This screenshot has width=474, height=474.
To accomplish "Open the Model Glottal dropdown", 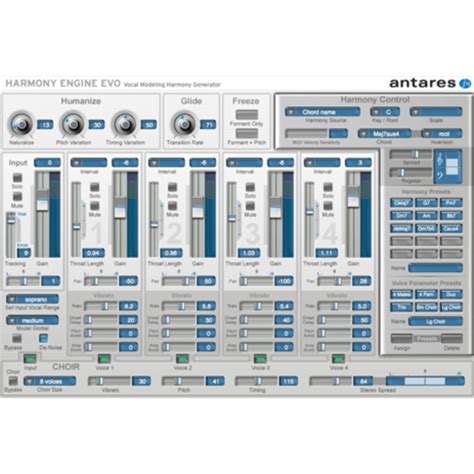I will click(x=32, y=320).
